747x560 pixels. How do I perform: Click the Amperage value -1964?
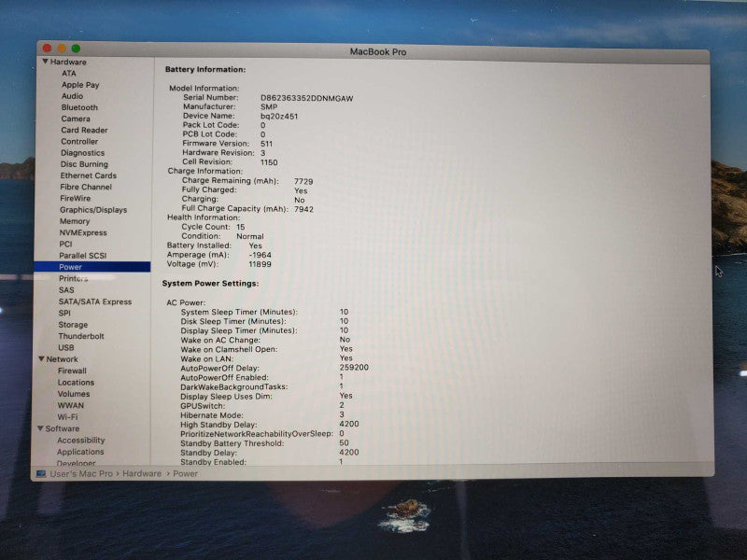coord(260,255)
